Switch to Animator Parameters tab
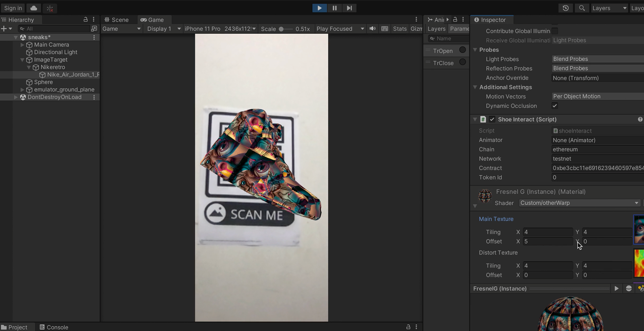 459,29
